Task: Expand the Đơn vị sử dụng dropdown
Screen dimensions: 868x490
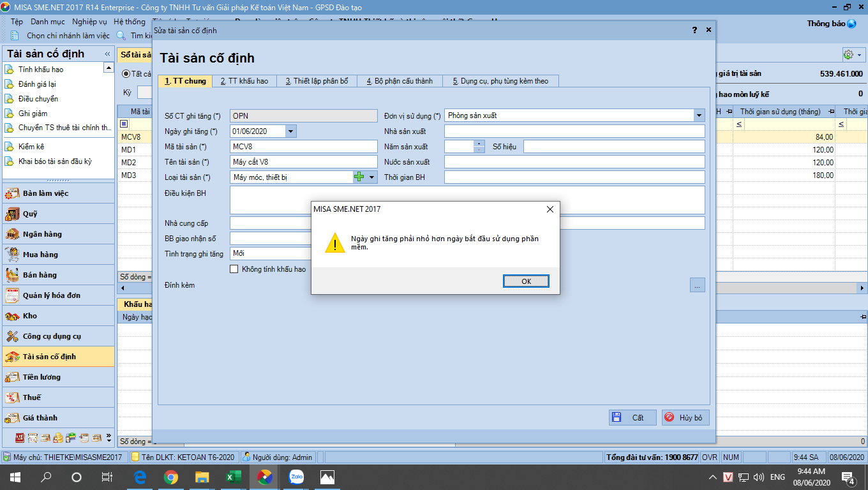Action: pos(700,115)
